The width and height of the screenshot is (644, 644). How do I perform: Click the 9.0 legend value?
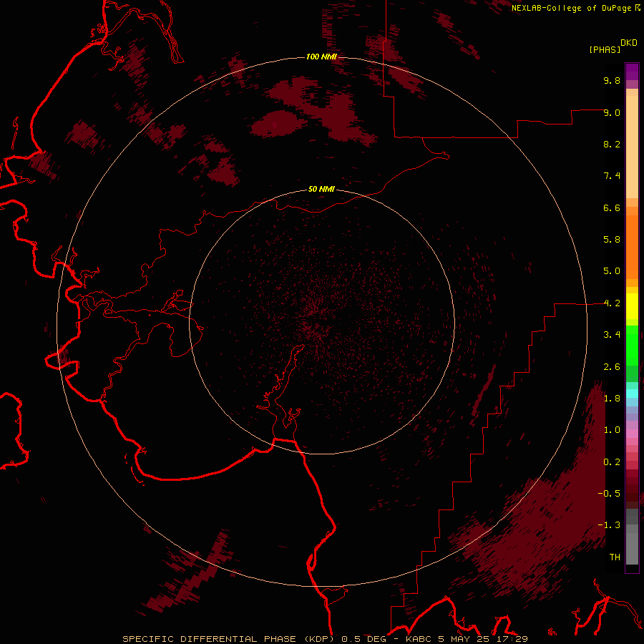click(612, 112)
